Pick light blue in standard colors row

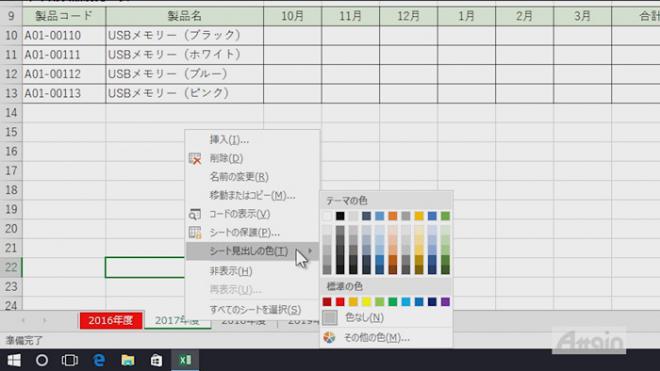(406, 302)
